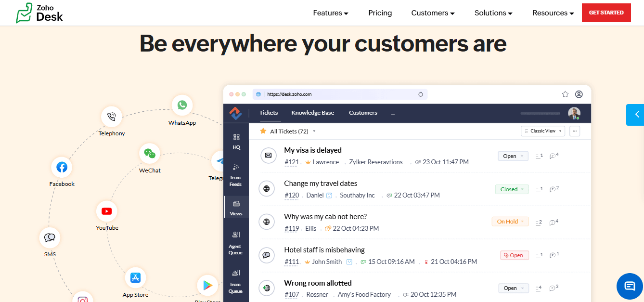Image resolution: width=644 pixels, height=302 pixels.
Task: Click ticket number #121
Action: [292, 162]
